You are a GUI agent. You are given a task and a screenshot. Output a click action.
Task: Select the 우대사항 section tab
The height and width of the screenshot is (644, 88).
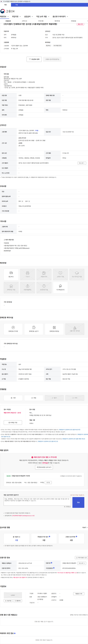click(41, 21)
